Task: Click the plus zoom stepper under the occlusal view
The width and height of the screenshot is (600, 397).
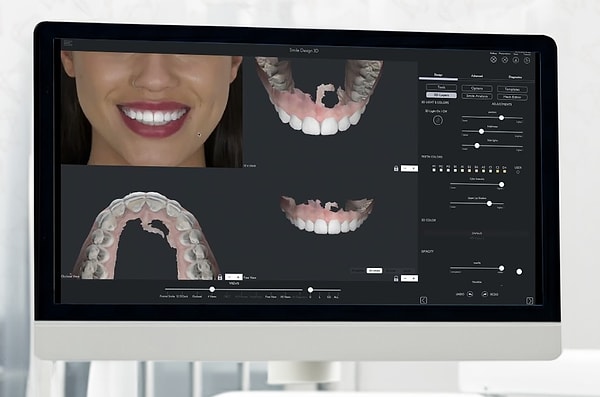Action: [239, 277]
